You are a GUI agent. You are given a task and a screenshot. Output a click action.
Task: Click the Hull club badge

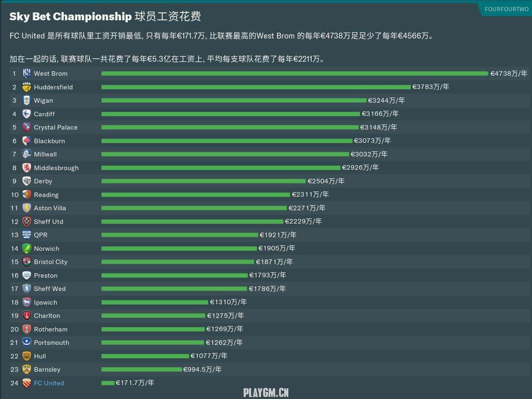pos(26,356)
